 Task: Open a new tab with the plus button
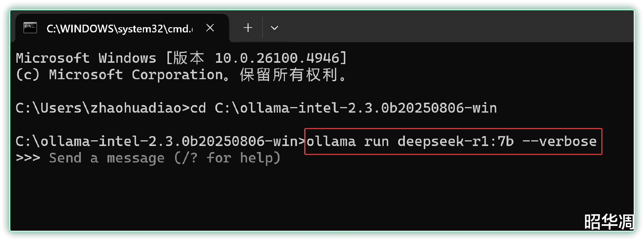248,28
